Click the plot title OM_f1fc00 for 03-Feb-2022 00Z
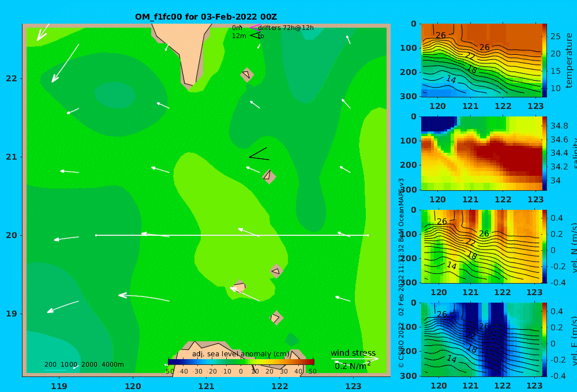 click(206, 17)
